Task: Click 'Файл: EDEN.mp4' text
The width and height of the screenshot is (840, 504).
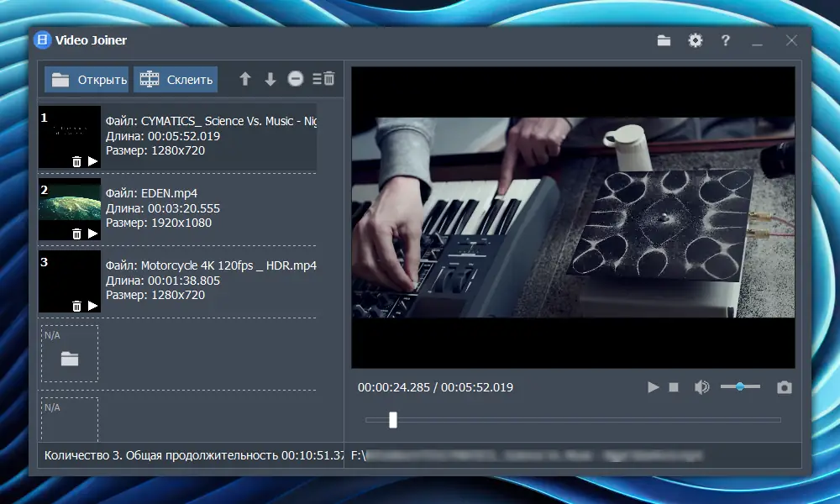Action: (x=151, y=193)
